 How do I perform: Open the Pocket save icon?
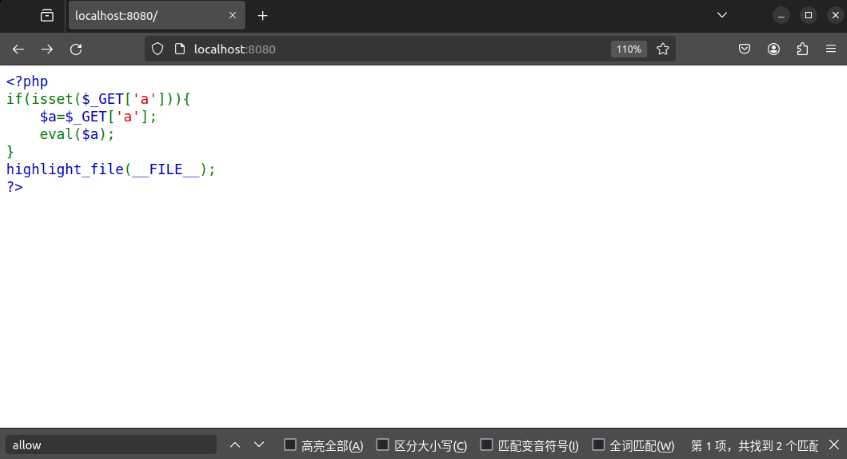pos(745,49)
